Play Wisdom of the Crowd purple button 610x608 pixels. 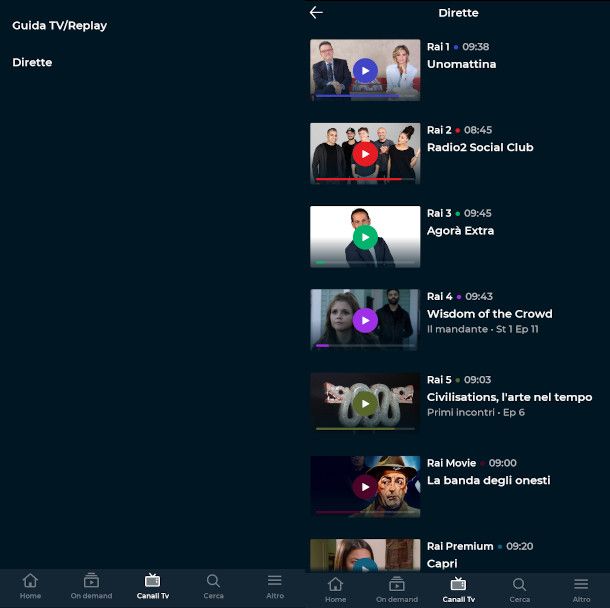[x=365, y=321]
